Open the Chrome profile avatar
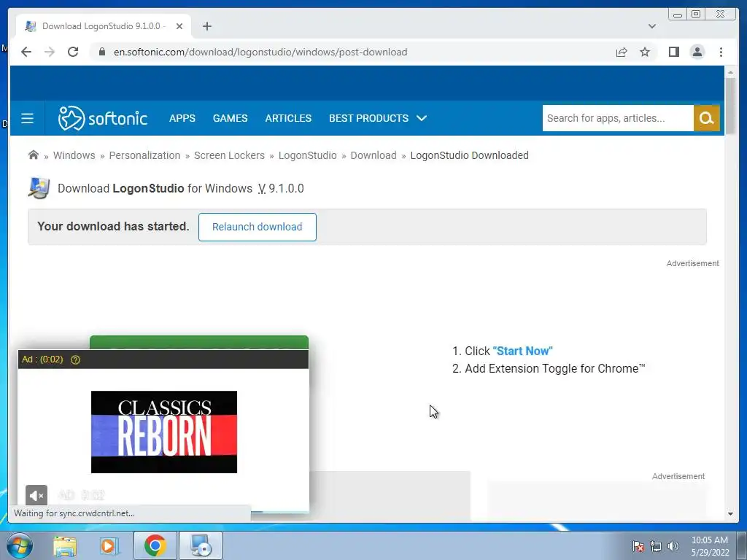Screen dimensions: 747x560 [x=697, y=52]
